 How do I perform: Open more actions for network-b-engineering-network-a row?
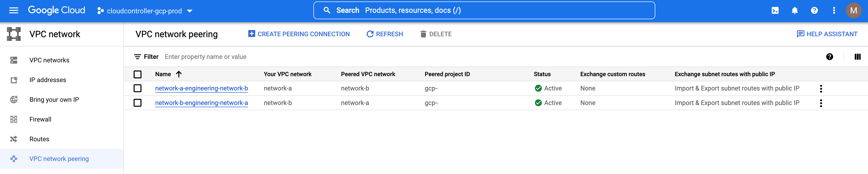(x=821, y=103)
